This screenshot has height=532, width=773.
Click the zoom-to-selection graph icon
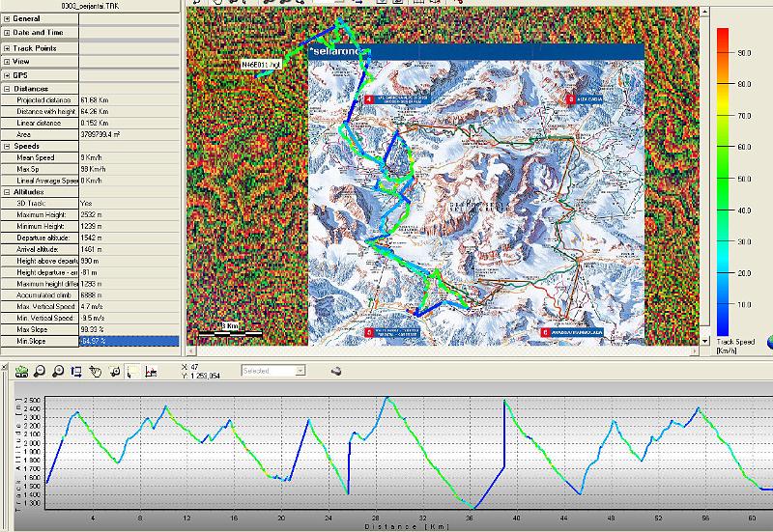114,372
